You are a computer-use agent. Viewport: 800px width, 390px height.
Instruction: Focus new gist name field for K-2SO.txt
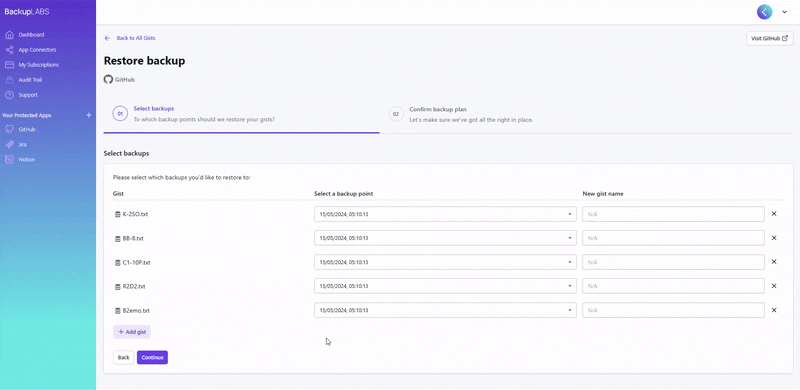click(673, 214)
